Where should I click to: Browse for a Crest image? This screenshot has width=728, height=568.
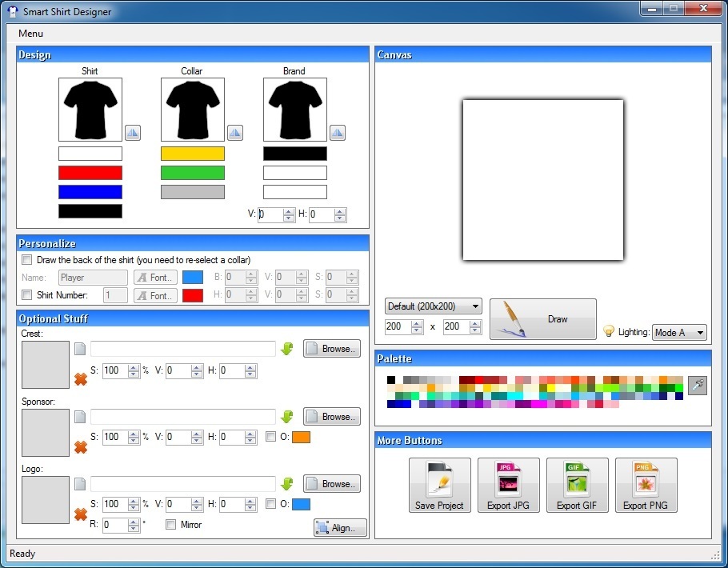[x=332, y=349]
